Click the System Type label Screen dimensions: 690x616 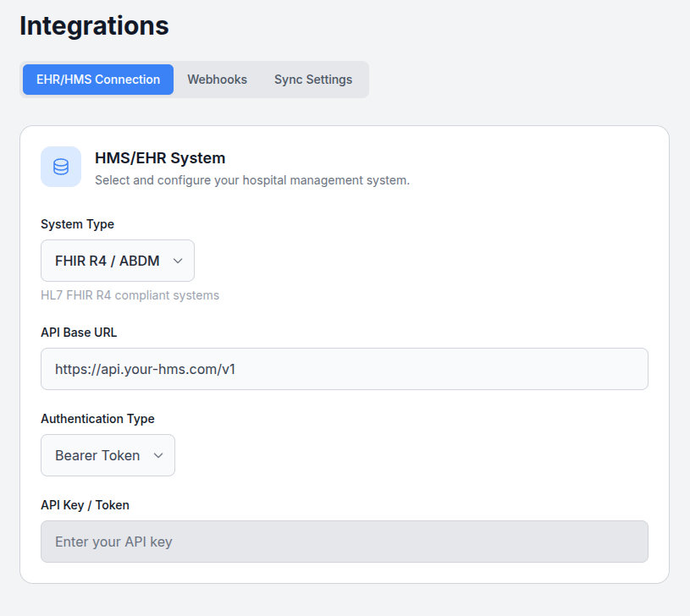click(x=77, y=223)
